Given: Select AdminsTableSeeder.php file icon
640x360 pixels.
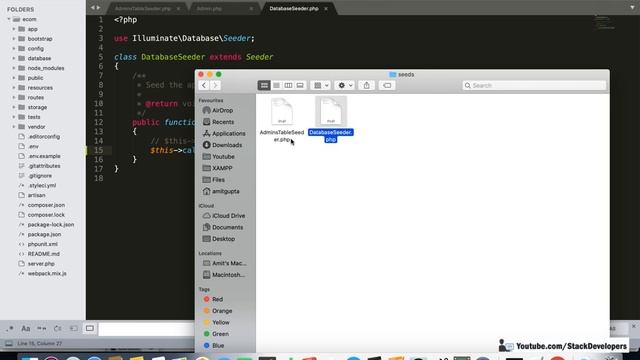Looking at the screenshot, I should [x=282, y=111].
